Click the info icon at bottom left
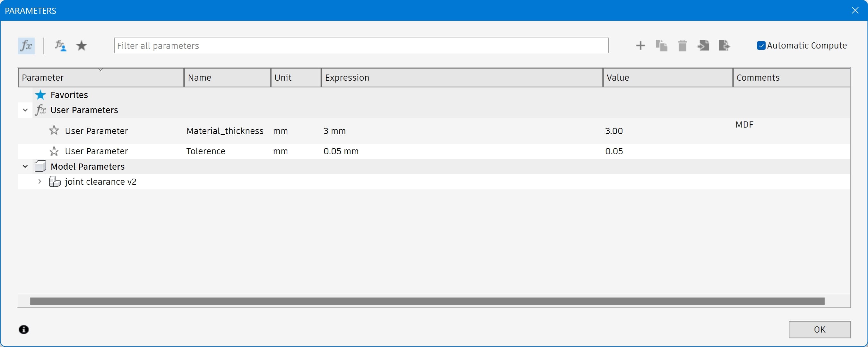The image size is (868, 347). click(x=23, y=329)
